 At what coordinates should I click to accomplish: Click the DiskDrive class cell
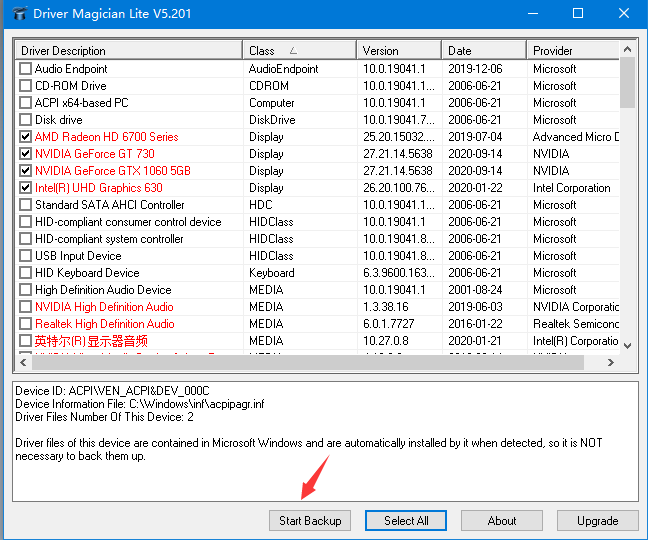[272, 120]
